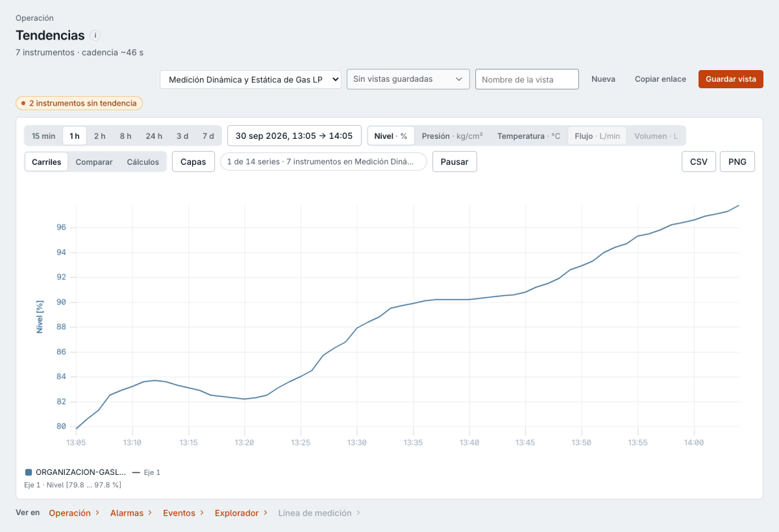The height and width of the screenshot is (532, 779).
Task: Select the Nivel % variable tab
Action: point(391,136)
